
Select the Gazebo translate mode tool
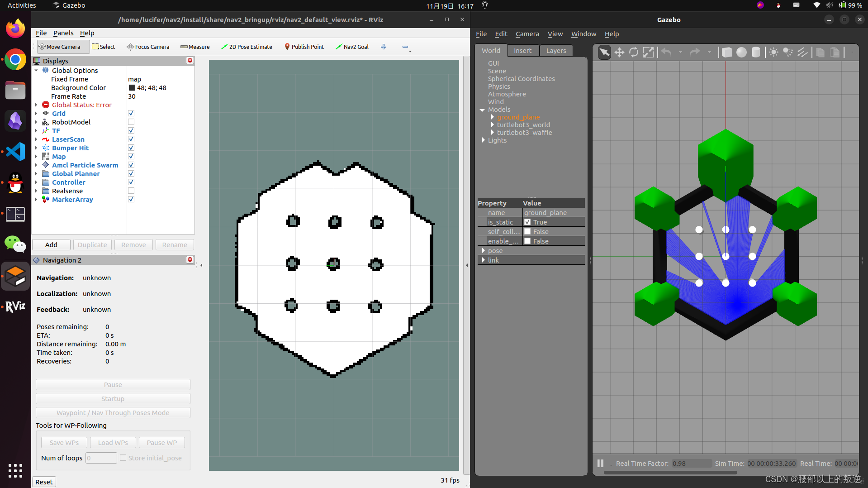tap(619, 52)
